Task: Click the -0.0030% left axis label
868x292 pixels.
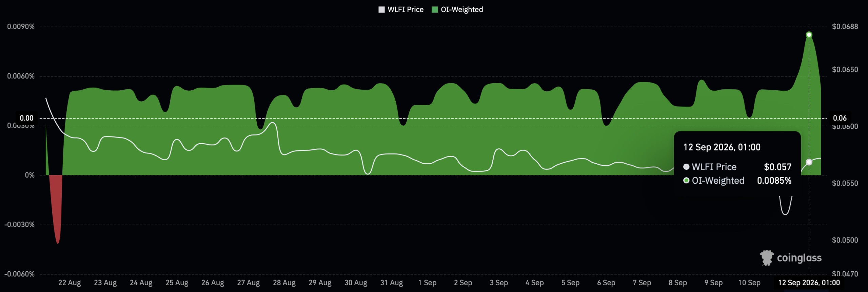Action: tap(19, 224)
